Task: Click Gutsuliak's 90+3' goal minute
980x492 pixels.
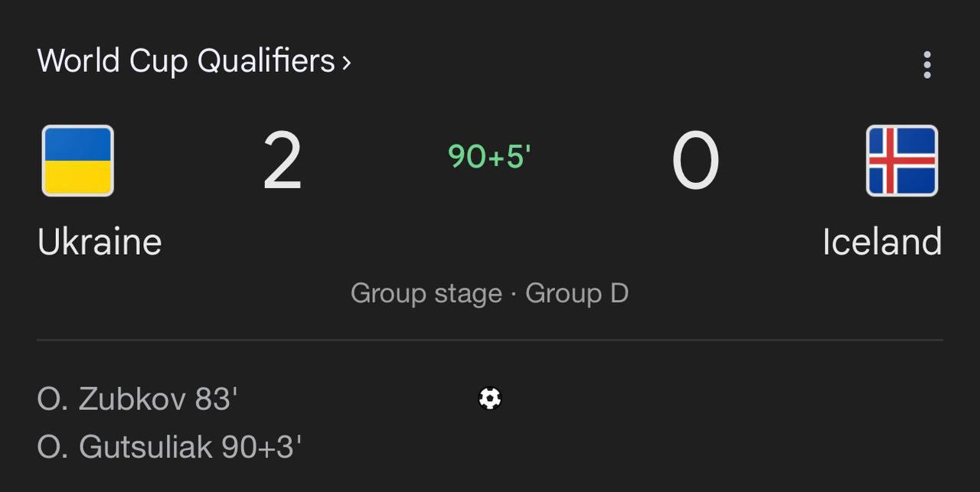Action: 261,448
